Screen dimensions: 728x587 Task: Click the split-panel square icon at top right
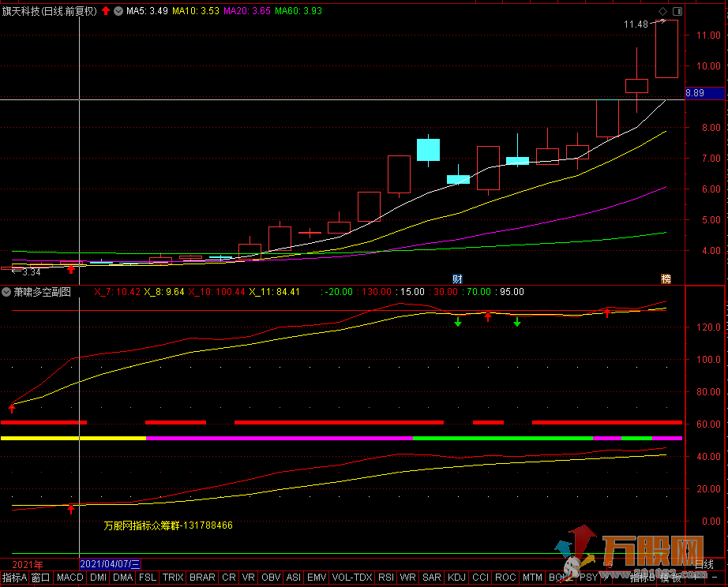coord(677,11)
